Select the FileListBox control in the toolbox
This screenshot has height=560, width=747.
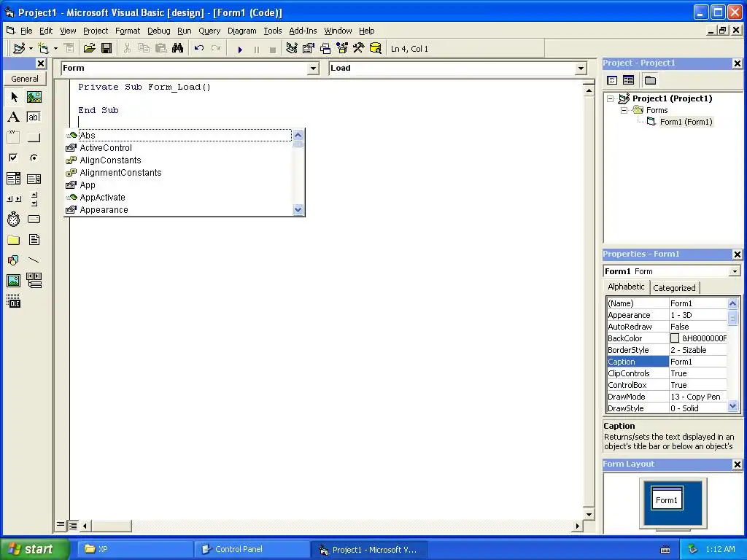pos(34,239)
